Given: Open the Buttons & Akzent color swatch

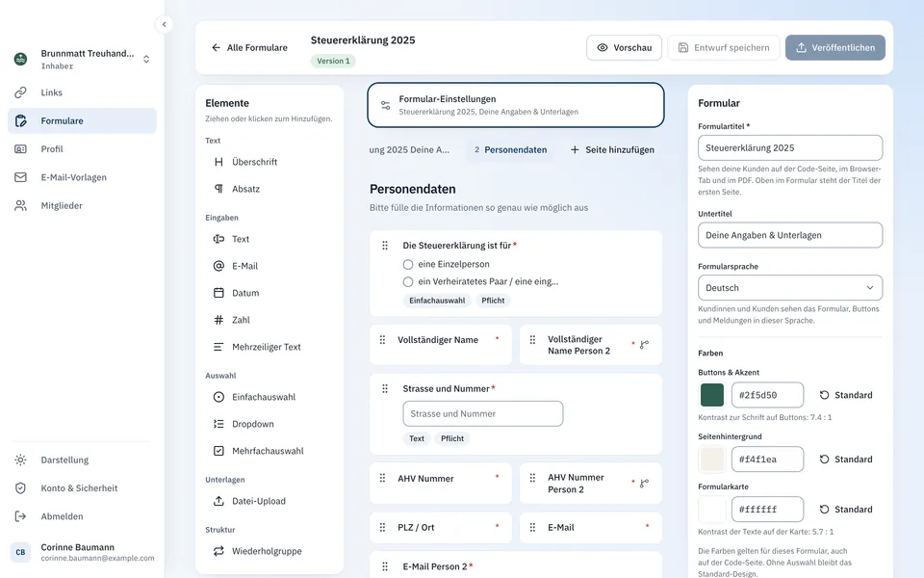Looking at the screenshot, I should pos(712,395).
